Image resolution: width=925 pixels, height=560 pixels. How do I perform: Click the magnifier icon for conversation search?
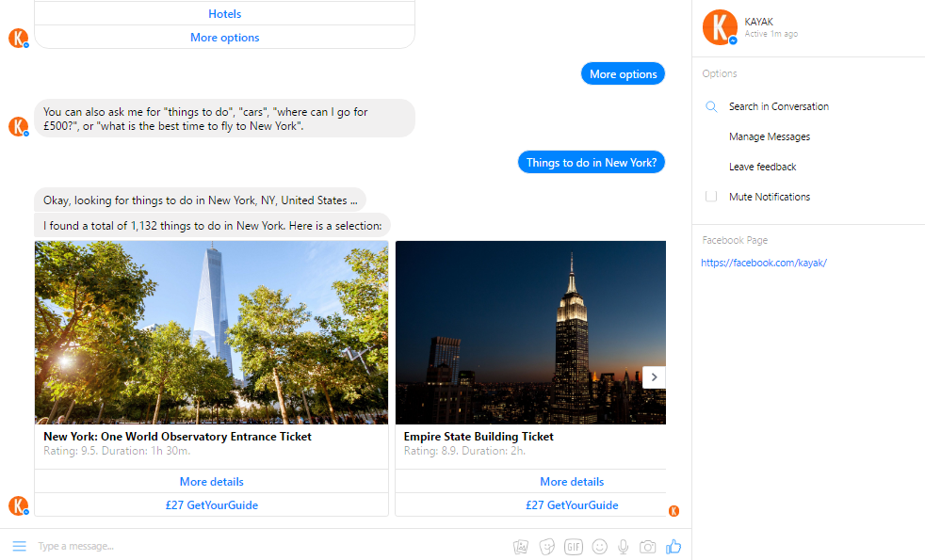[x=711, y=106]
